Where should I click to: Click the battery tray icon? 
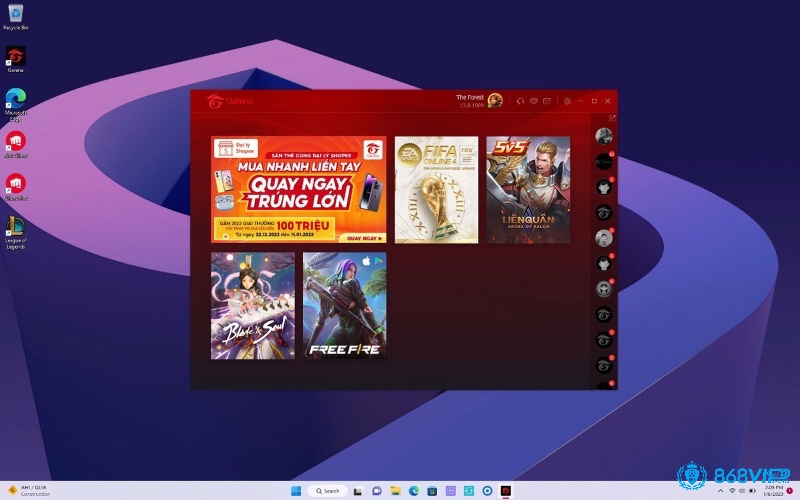coord(752,491)
